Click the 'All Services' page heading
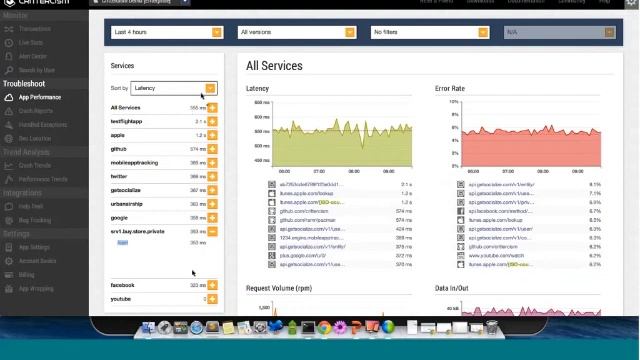This screenshot has width=640, height=360. (274, 66)
